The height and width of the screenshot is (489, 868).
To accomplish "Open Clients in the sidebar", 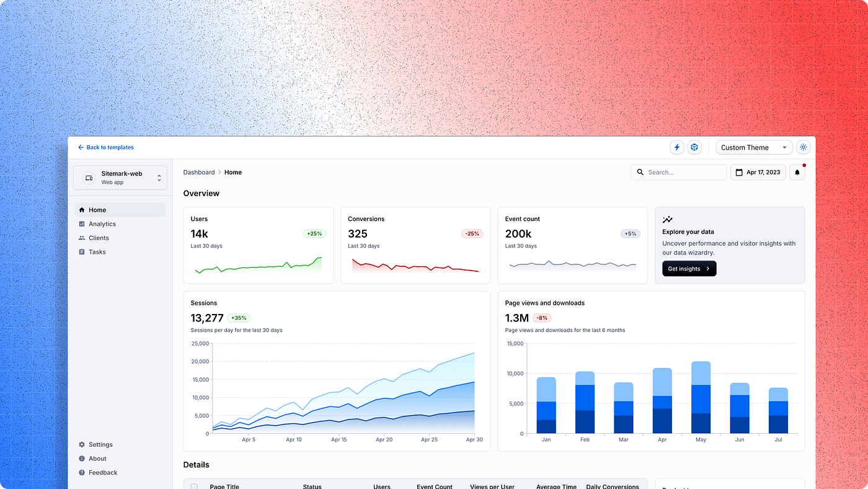I will point(120,238).
